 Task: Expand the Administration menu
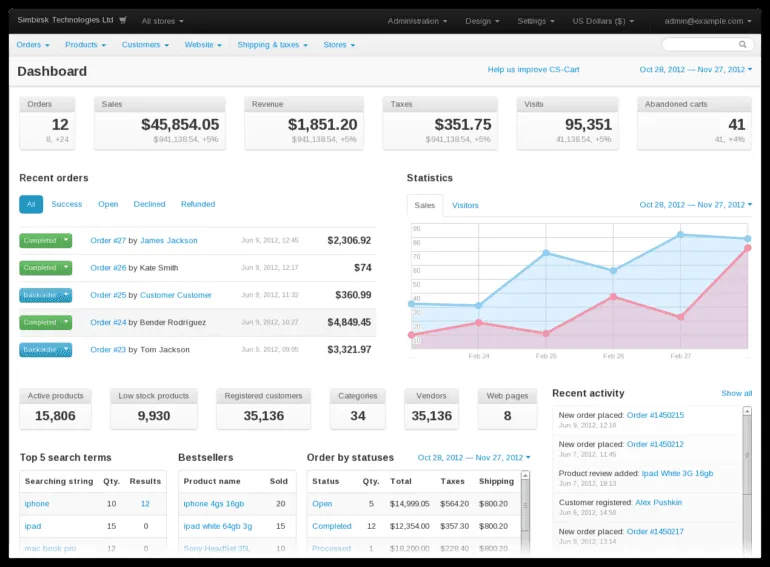pyautogui.click(x=417, y=20)
